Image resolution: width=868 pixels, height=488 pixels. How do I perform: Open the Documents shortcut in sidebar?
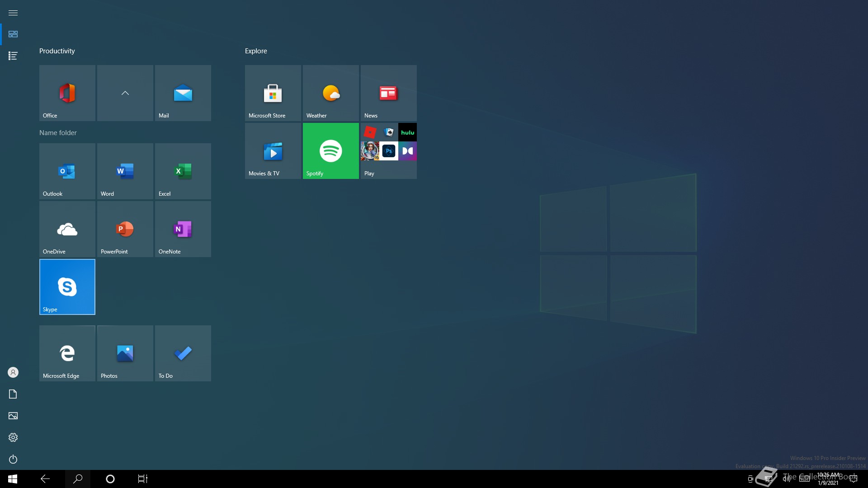(x=13, y=394)
